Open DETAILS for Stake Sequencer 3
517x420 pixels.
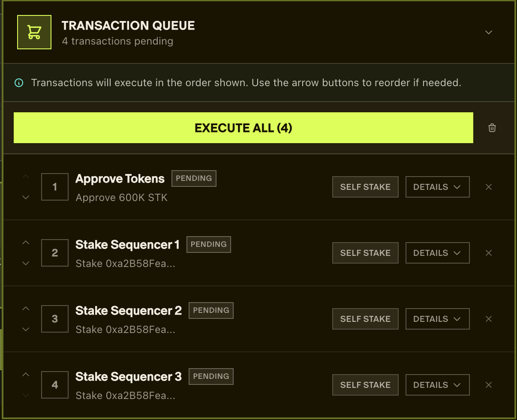pos(437,384)
